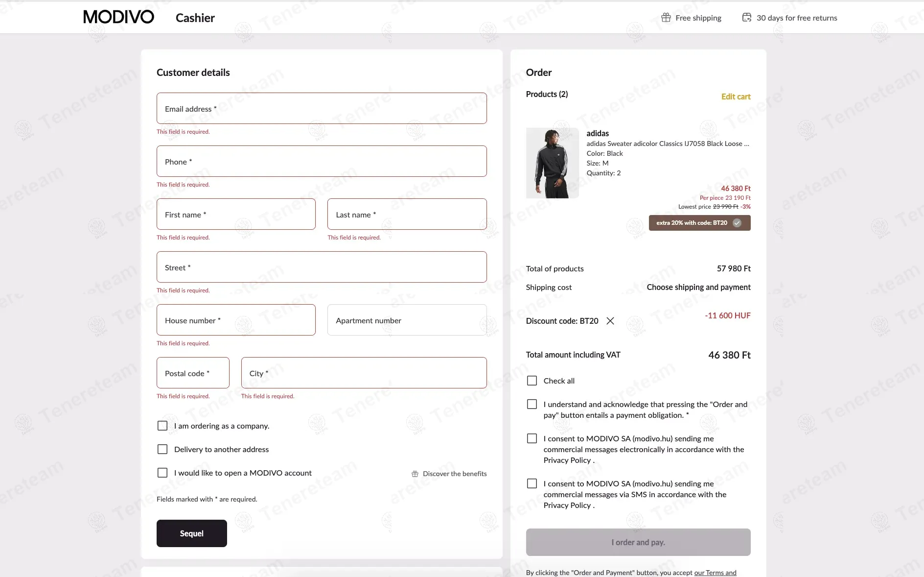Open the adidas sweater product thumbnail
This screenshot has width=924, height=577.
tap(552, 163)
